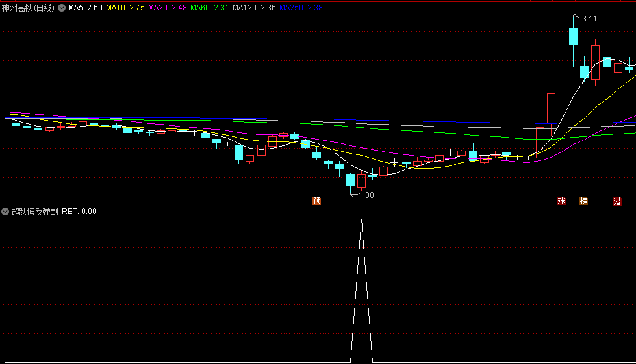Image resolution: width=636 pixels, height=364 pixels.
Task: Click the tall red candle below 3.11
Action: click(x=595, y=62)
